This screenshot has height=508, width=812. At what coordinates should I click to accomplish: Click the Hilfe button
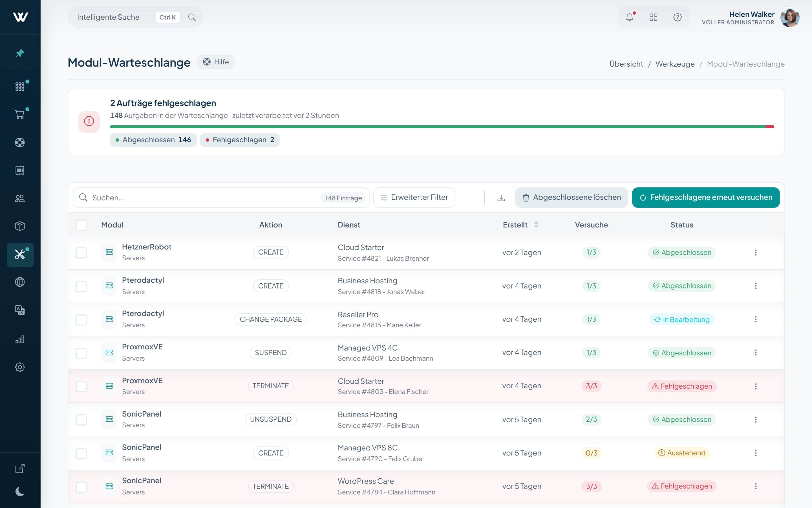[x=216, y=62]
